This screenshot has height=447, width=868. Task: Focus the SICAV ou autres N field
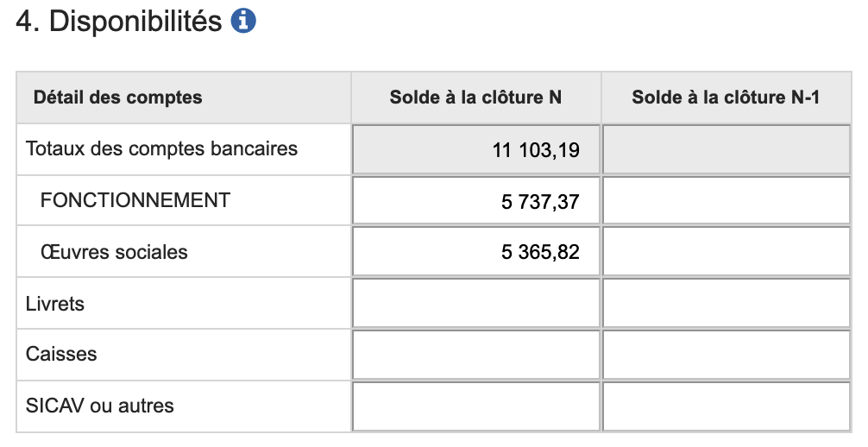click(475, 406)
